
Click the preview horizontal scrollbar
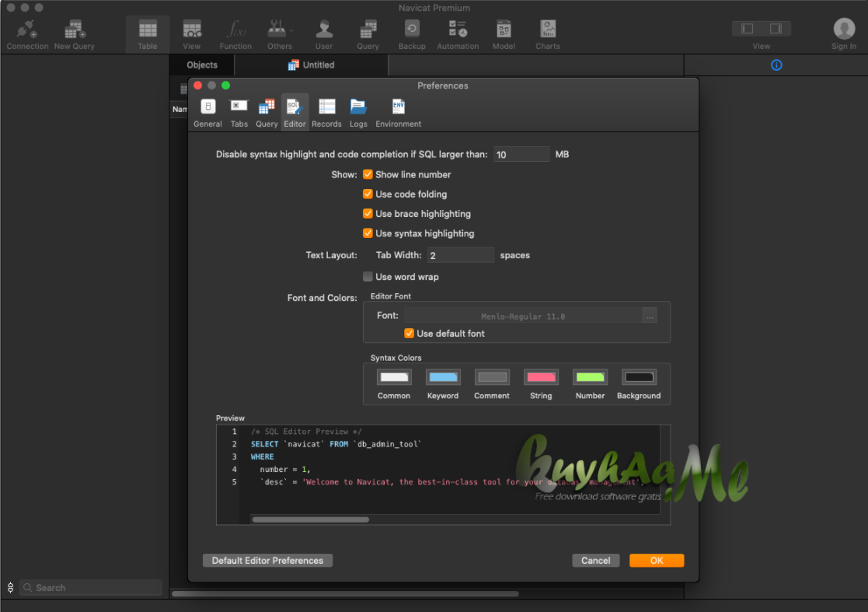(311, 519)
